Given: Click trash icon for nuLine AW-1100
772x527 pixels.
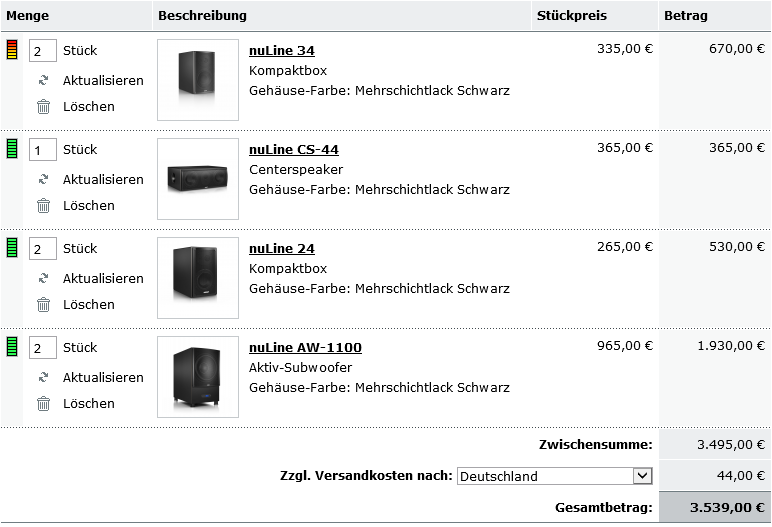Looking at the screenshot, I should coord(43,403).
